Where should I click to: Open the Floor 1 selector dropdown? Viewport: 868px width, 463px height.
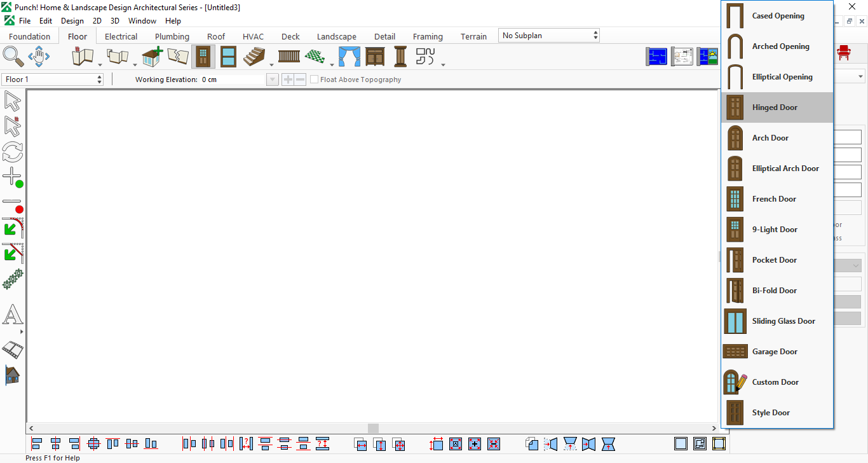53,79
